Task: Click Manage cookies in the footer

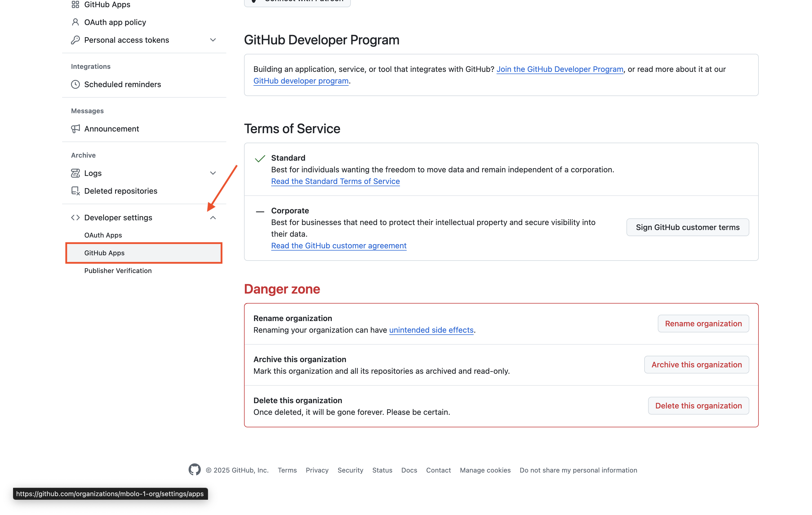Action: coord(485,470)
